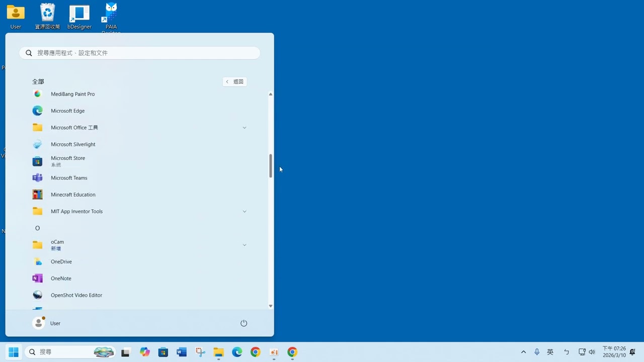Click the power button in Start menu
644x362 pixels.
(244, 323)
